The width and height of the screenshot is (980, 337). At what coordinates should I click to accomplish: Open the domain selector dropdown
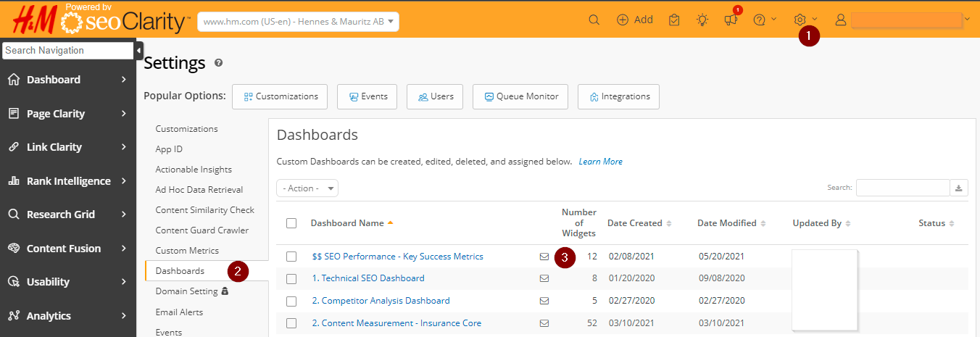pos(298,22)
